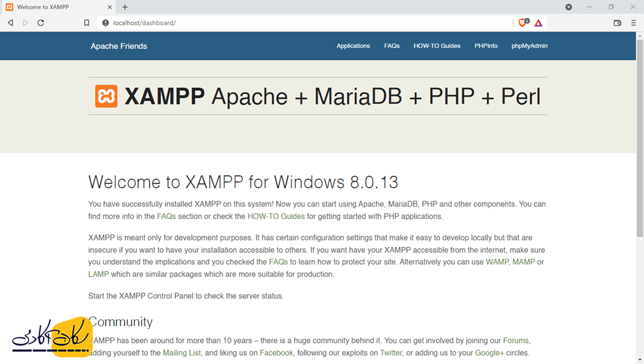Image resolution: width=644 pixels, height=364 pixels.
Task: Click the browser back arrow
Action: coord(11,23)
